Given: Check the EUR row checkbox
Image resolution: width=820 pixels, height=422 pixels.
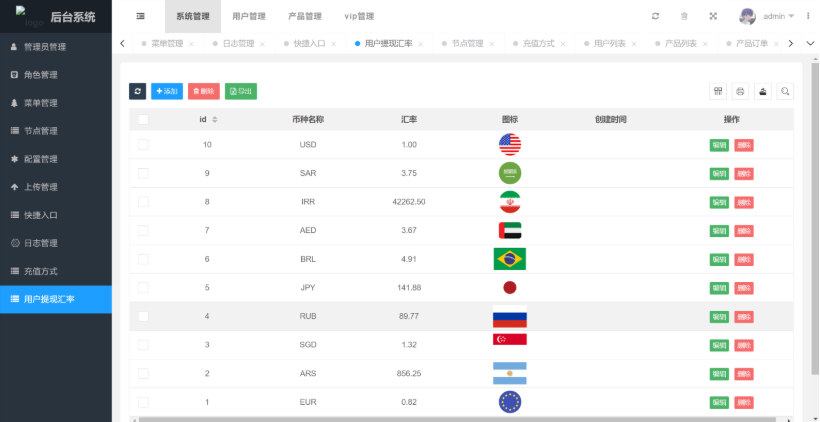Looking at the screenshot, I should pyautogui.click(x=143, y=402).
